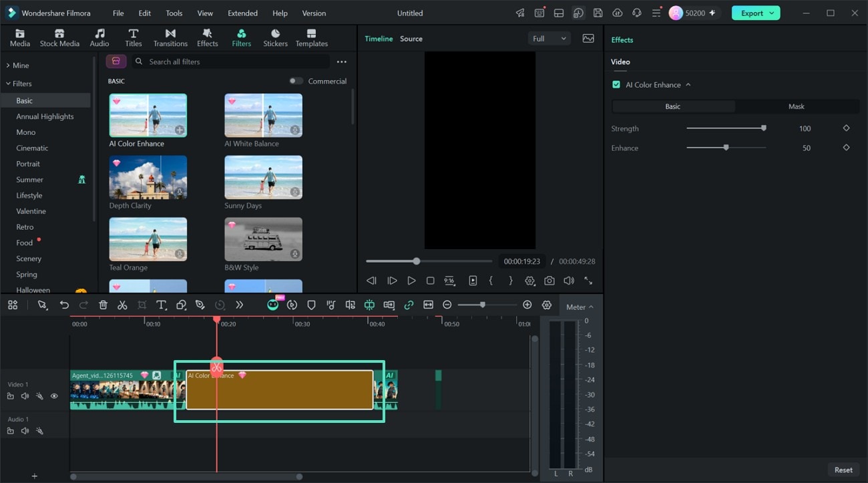Toggle the Commercial switch
868x483 pixels.
pos(296,81)
